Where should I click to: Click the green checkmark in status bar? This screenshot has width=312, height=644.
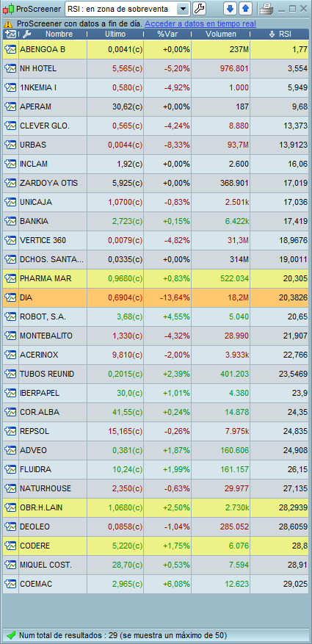[11, 635]
